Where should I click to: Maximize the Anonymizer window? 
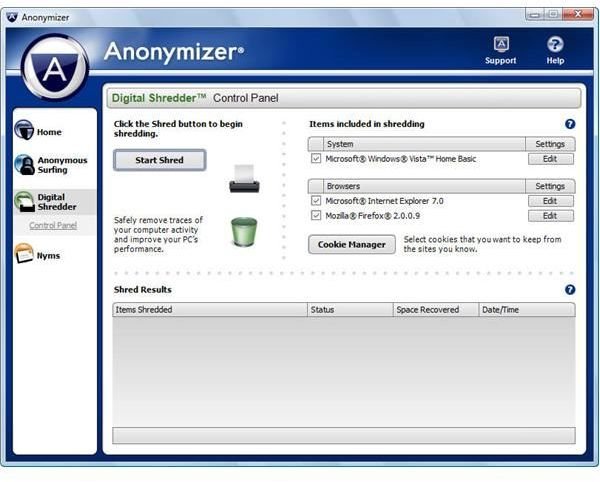(x=553, y=15)
